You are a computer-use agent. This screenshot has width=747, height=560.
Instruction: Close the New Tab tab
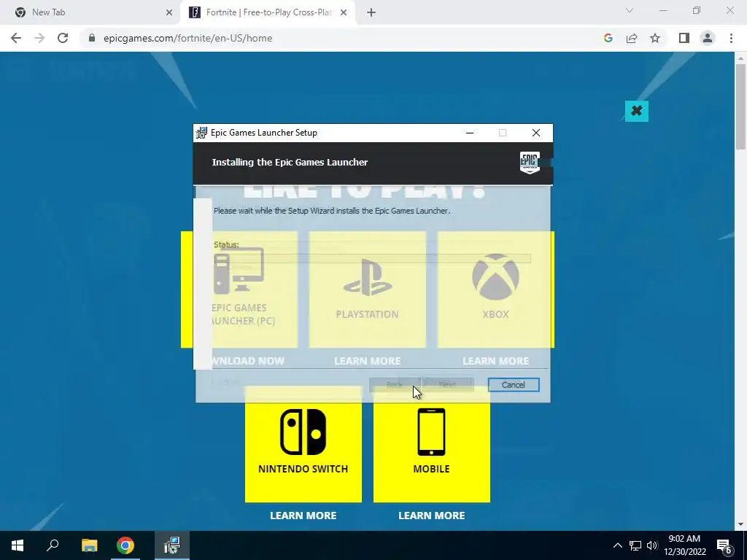169,12
